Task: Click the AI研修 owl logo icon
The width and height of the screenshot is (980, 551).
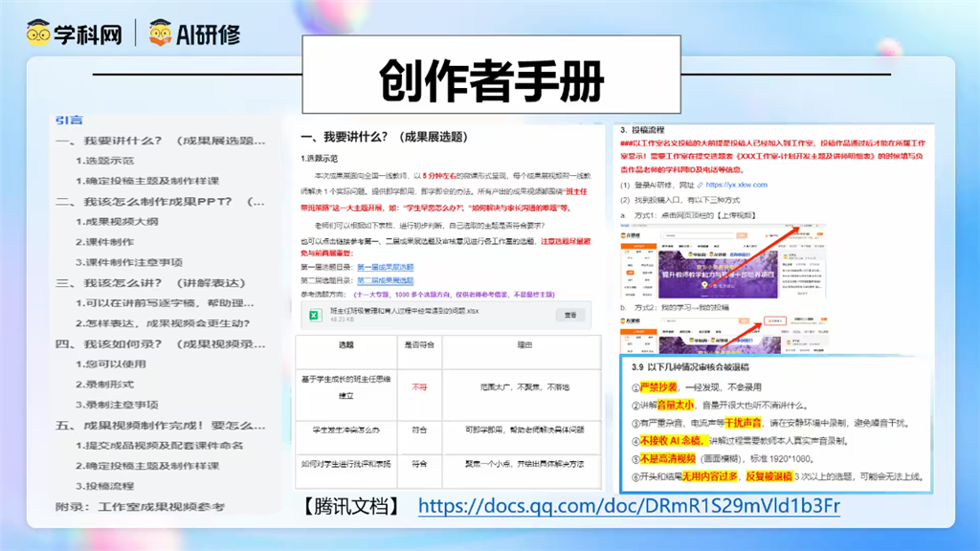Action: (160, 33)
